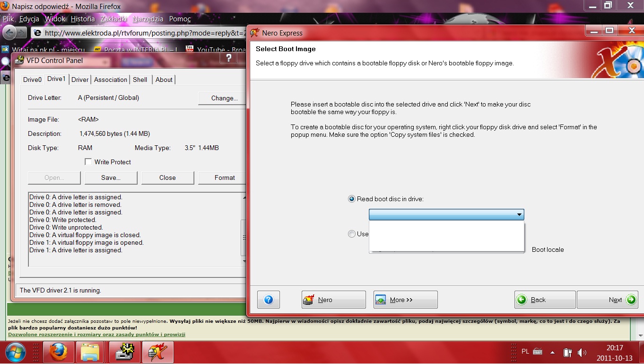Open the Association tab

coord(111,80)
